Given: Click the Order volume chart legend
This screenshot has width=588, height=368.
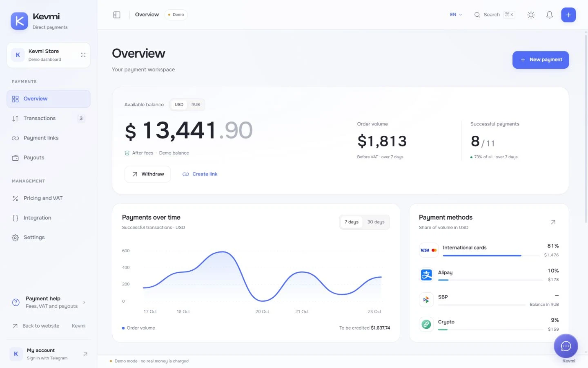Looking at the screenshot, I should 138,328.
